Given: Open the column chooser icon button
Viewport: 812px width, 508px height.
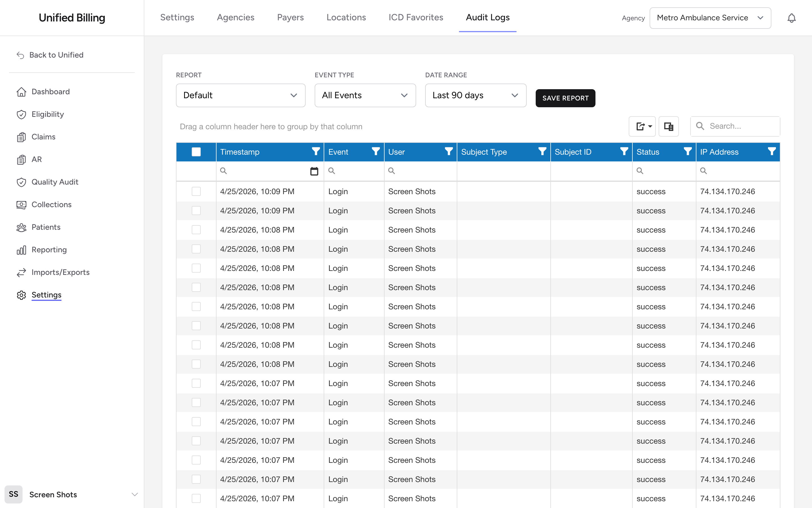Looking at the screenshot, I should 668,126.
